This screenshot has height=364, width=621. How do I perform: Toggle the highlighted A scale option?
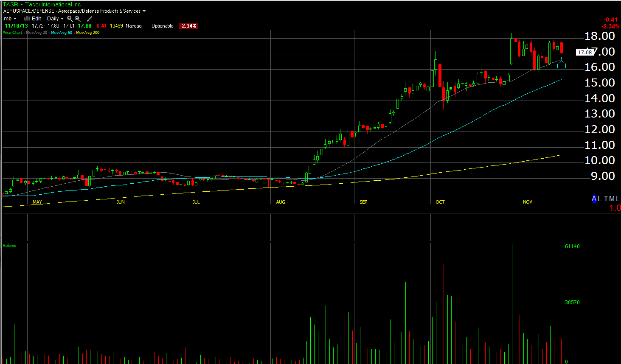click(x=594, y=199)
